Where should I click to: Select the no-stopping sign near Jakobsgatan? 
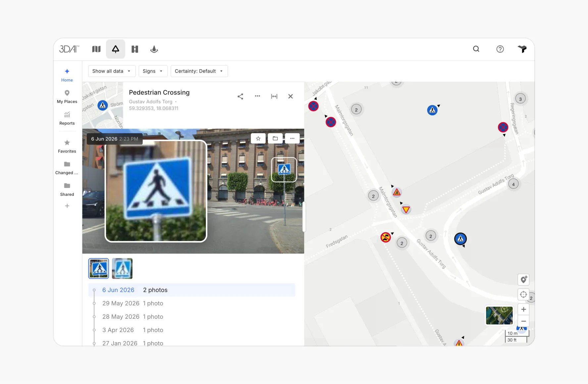pyautogui.click(x=314, y=106)
